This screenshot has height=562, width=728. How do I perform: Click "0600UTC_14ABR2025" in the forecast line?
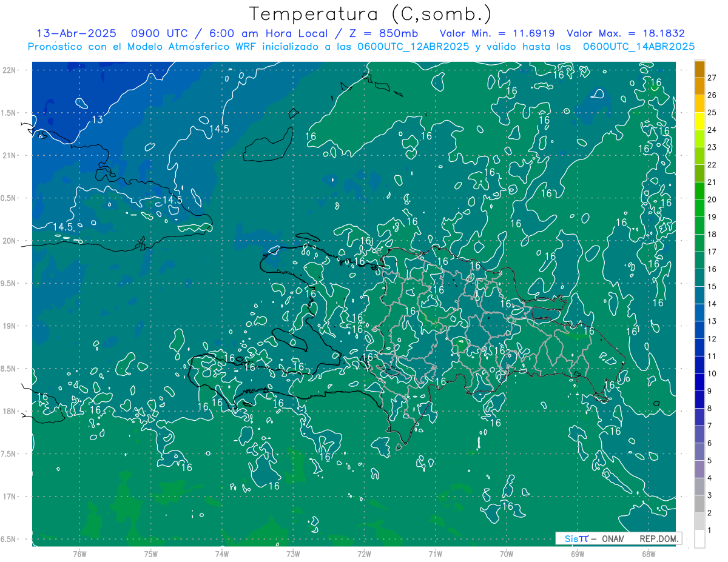638,46
